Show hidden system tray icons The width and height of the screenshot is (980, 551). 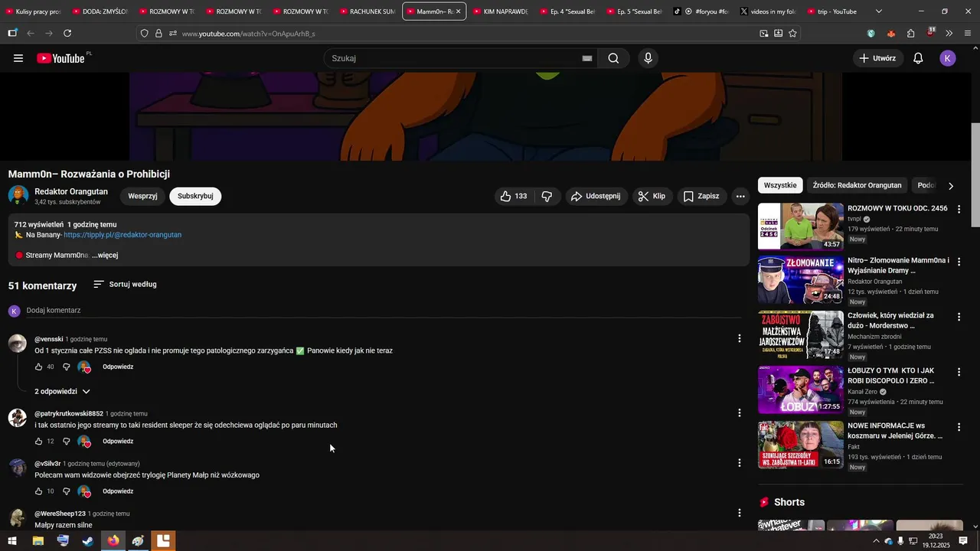[x=876, y=541]
